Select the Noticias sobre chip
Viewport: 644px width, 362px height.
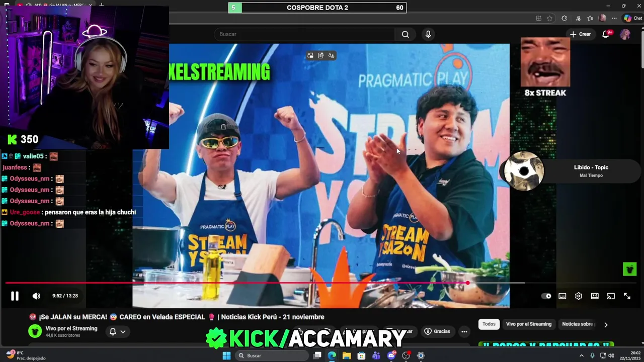point(579,324)
